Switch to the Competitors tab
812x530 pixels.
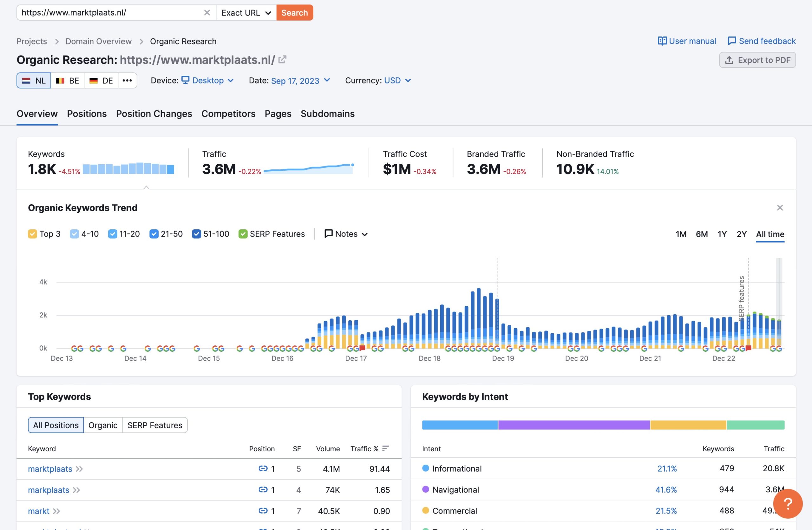(229, 114)
